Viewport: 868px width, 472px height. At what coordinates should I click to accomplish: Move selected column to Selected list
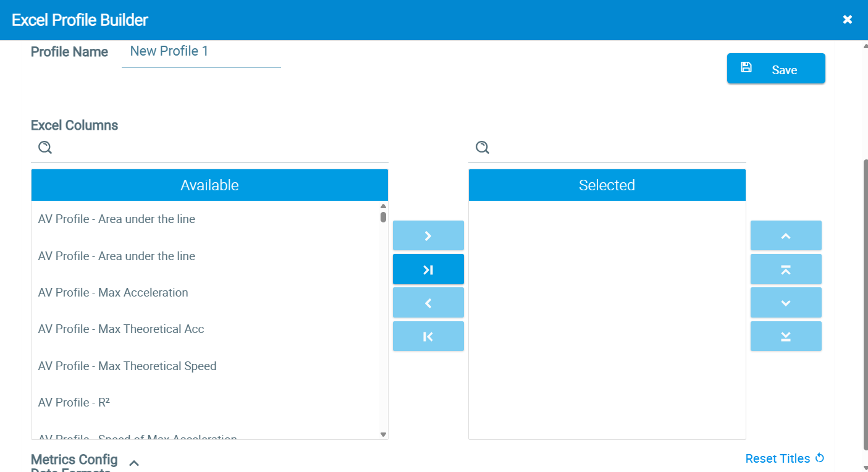428,235
